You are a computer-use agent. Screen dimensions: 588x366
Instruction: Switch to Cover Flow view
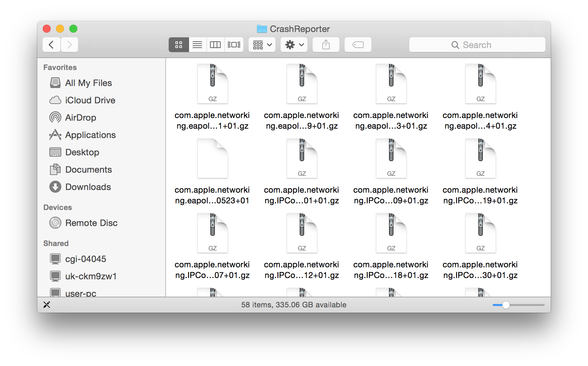coord(234,45)
